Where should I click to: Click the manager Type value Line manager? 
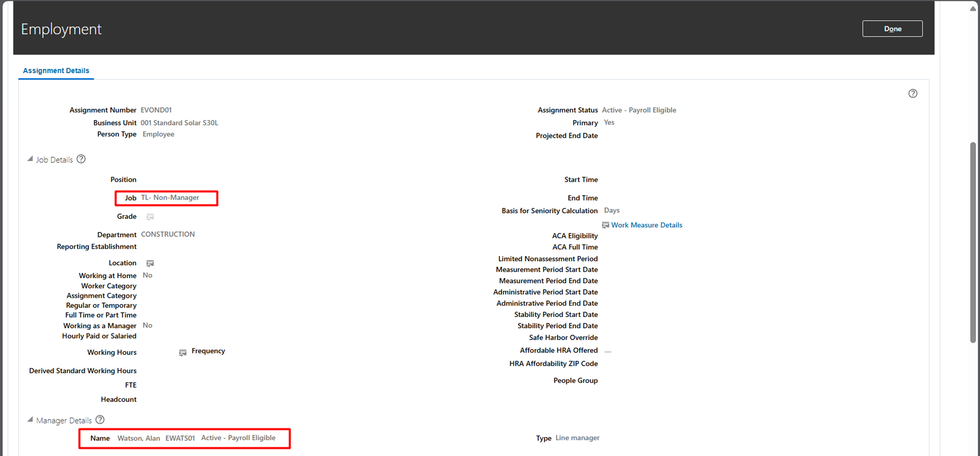pyautogui.click(x=577, y=438)
